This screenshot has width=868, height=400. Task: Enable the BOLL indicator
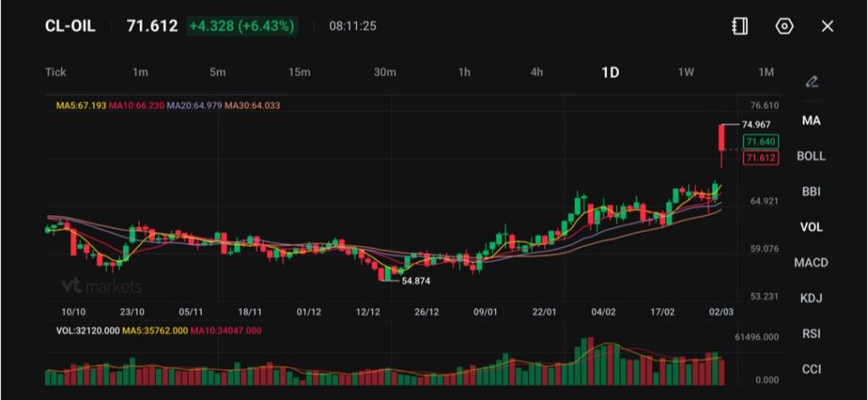[811, 156]
